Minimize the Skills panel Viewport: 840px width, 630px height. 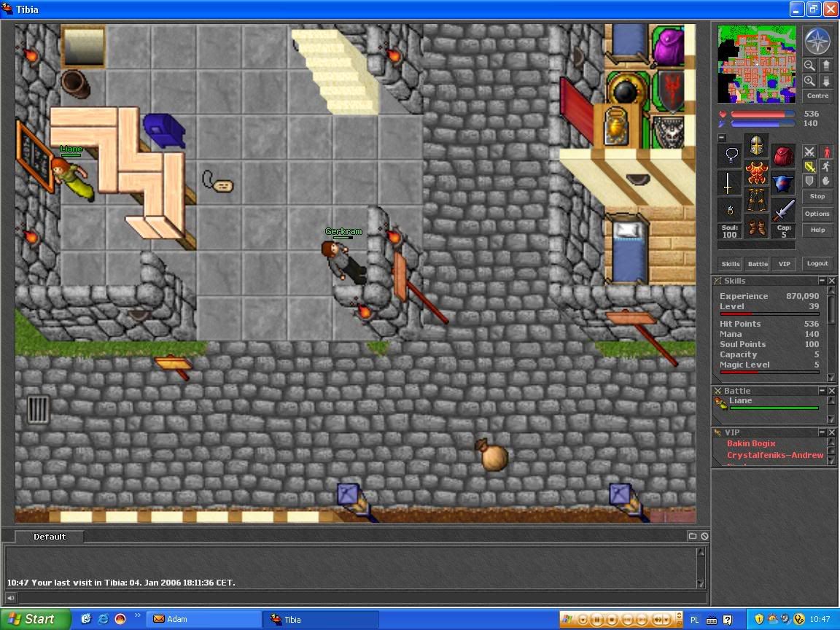click(822, 281)
